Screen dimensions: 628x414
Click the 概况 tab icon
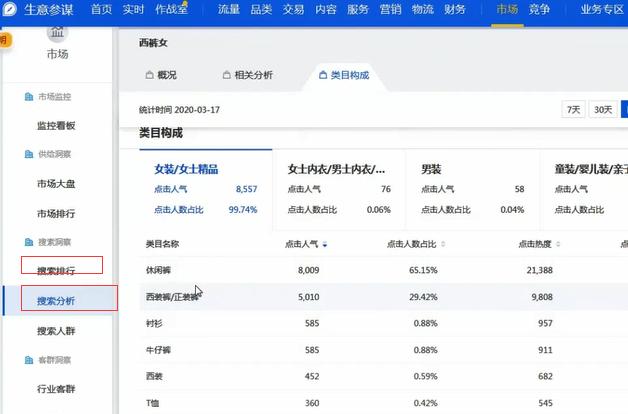149,75
